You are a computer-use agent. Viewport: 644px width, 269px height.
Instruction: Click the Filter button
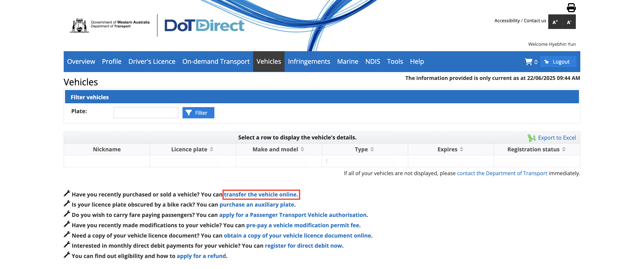198,113
